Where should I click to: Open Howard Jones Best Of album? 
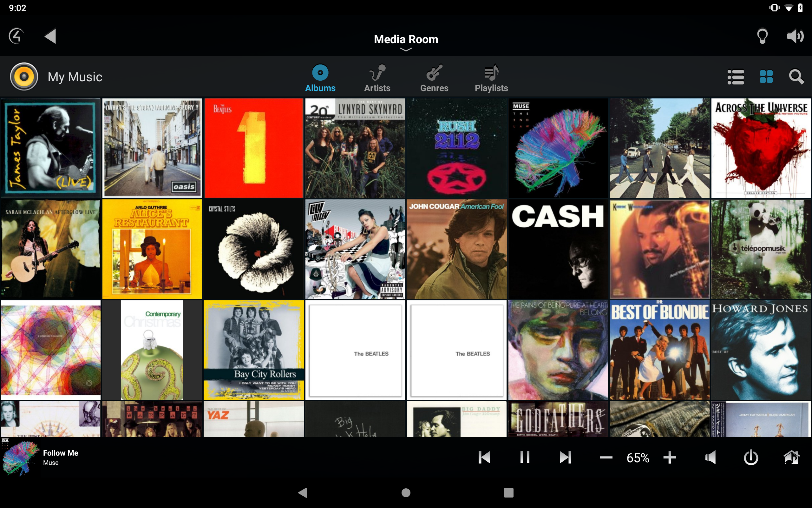coord(761,350)
